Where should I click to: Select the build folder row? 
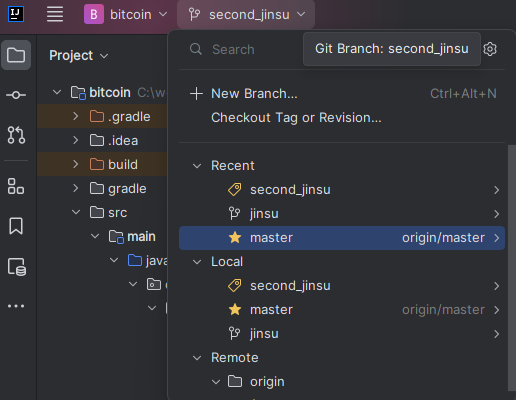103,164
